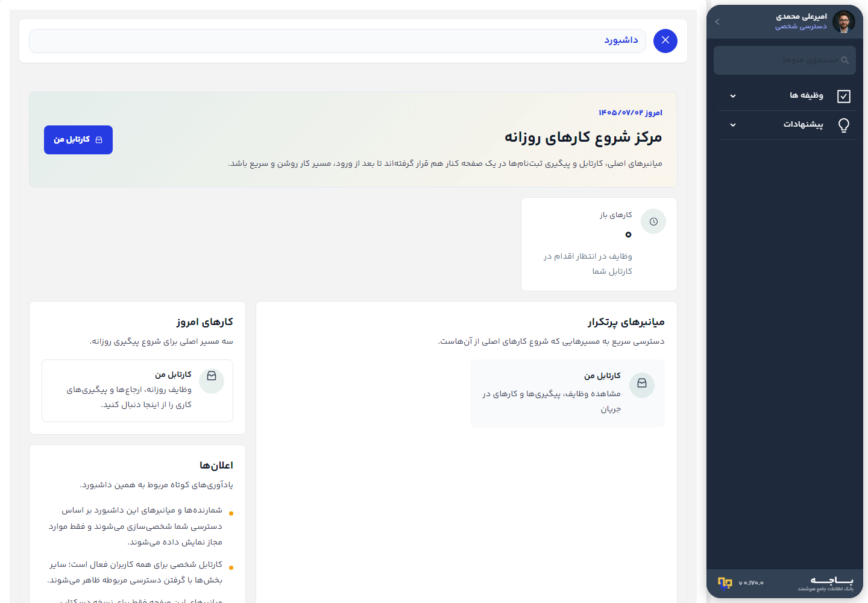Viewport: 868px width, 603px height.
Task: Click the داشبورد breadcrumb field
Action: pyautogui.click(x=338, y=40)
